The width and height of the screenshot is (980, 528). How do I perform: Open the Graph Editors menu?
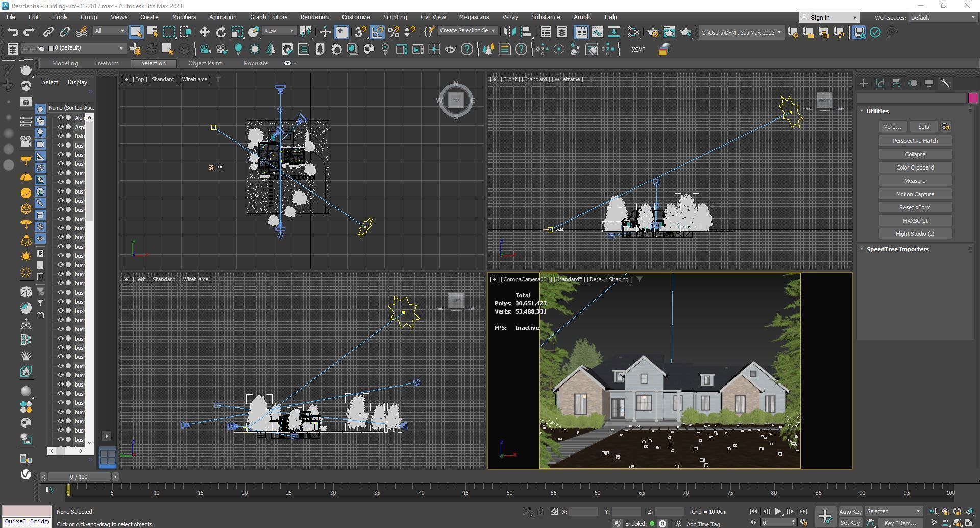[x=268, y=17]
